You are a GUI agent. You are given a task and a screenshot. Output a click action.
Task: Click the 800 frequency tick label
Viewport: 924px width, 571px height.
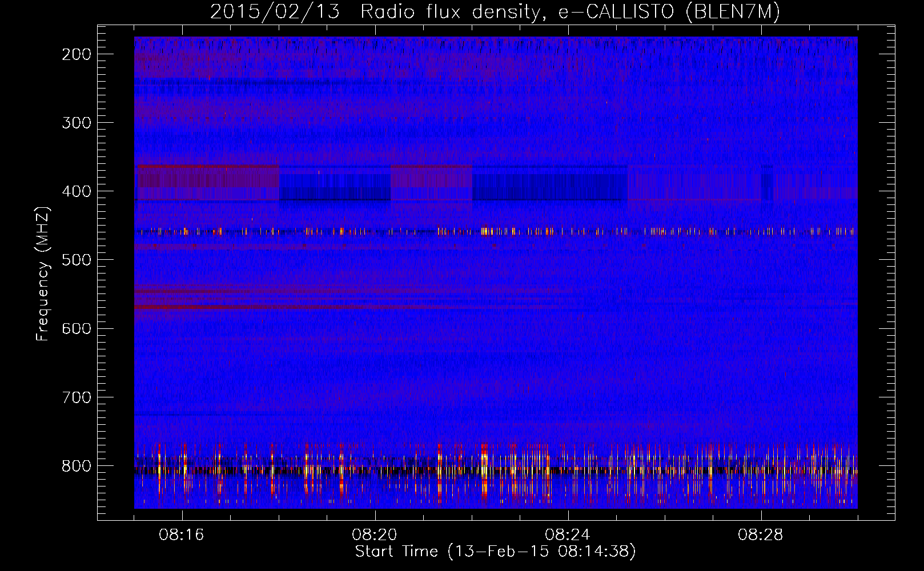pyautogui.click(x=77, y=466)
